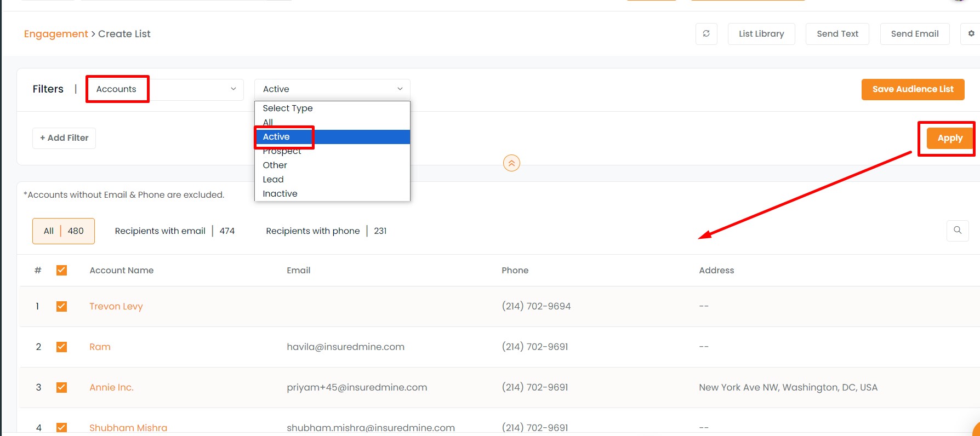Screen dimensions: 980x436
Task: Open the settings gear icon
Action: coord(971,34)
